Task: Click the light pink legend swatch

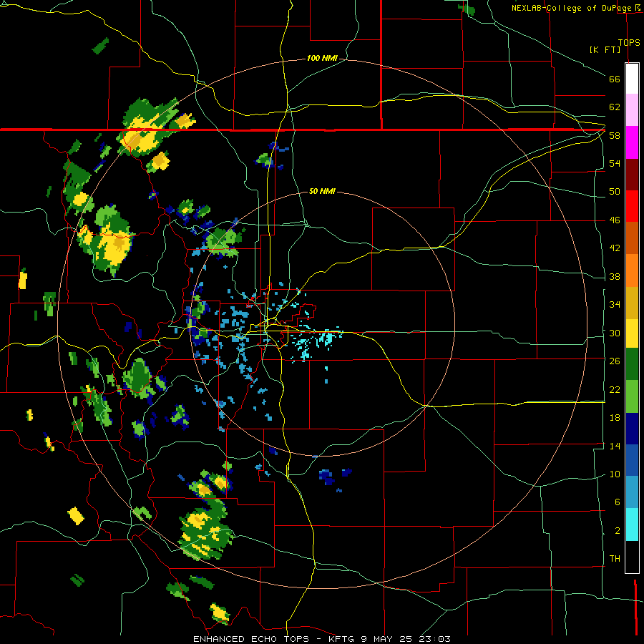Action: click(x=632, y=109)
